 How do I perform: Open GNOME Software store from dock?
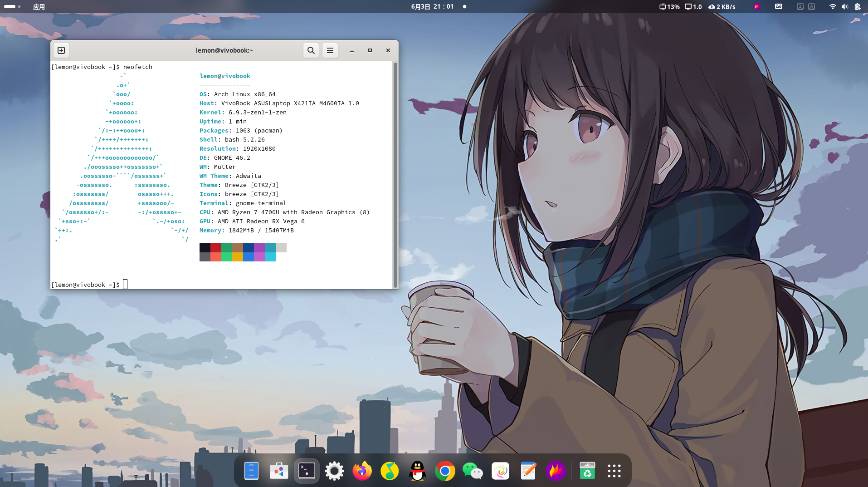279,471
